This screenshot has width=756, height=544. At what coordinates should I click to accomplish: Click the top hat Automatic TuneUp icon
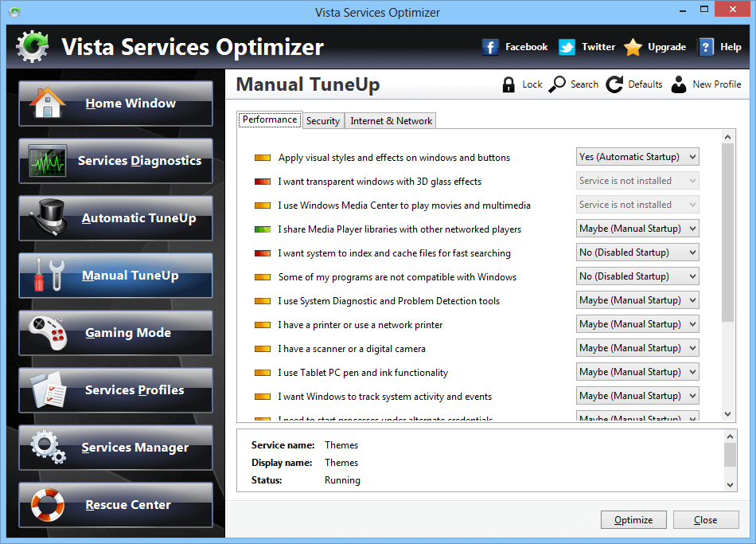coord(49,217)
